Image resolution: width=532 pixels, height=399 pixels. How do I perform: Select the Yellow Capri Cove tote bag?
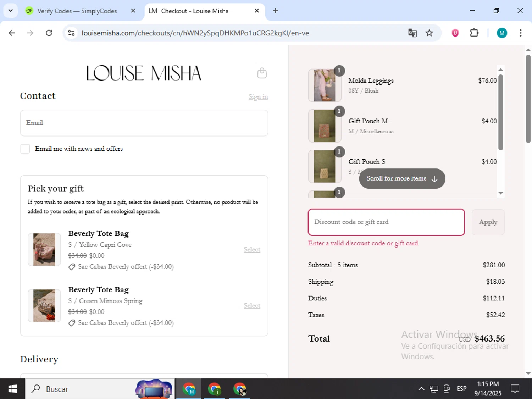pyautogui.click(x=252, y=250)
